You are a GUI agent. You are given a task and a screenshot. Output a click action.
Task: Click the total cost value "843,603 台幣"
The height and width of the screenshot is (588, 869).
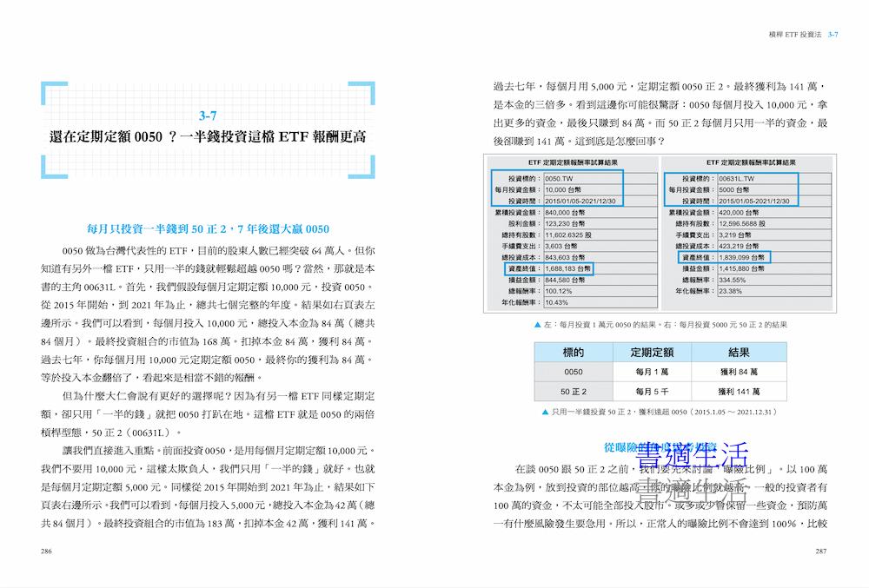click(x=565, y=257)
